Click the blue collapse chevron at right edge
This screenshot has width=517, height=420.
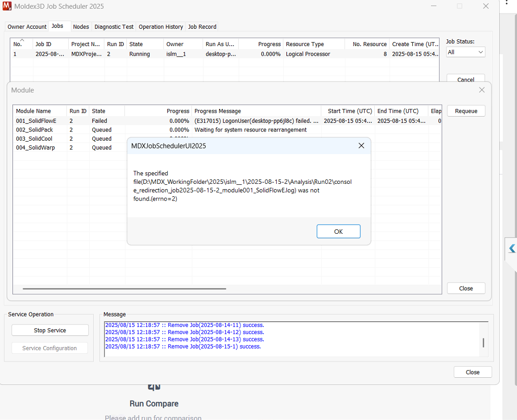tap(512, 248)
